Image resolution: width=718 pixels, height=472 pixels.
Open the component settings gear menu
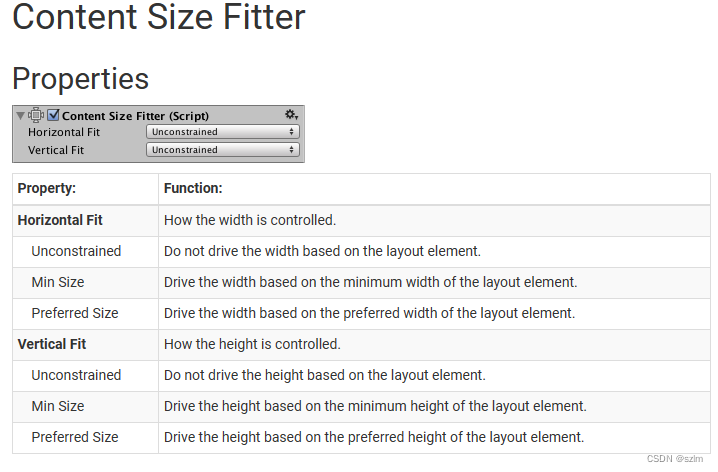coord(291,115)
